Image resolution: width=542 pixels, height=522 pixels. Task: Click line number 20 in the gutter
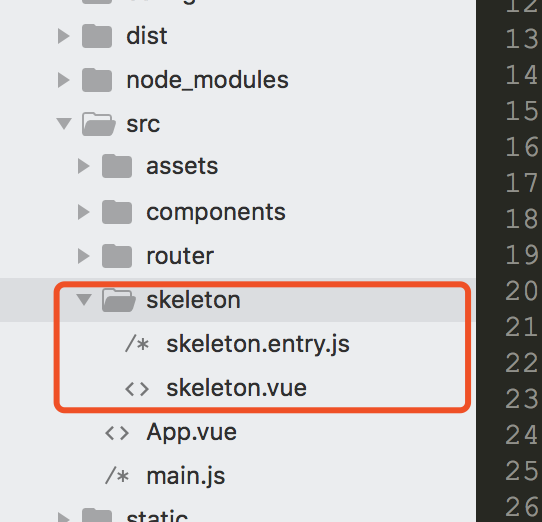(x=522, y=291)
